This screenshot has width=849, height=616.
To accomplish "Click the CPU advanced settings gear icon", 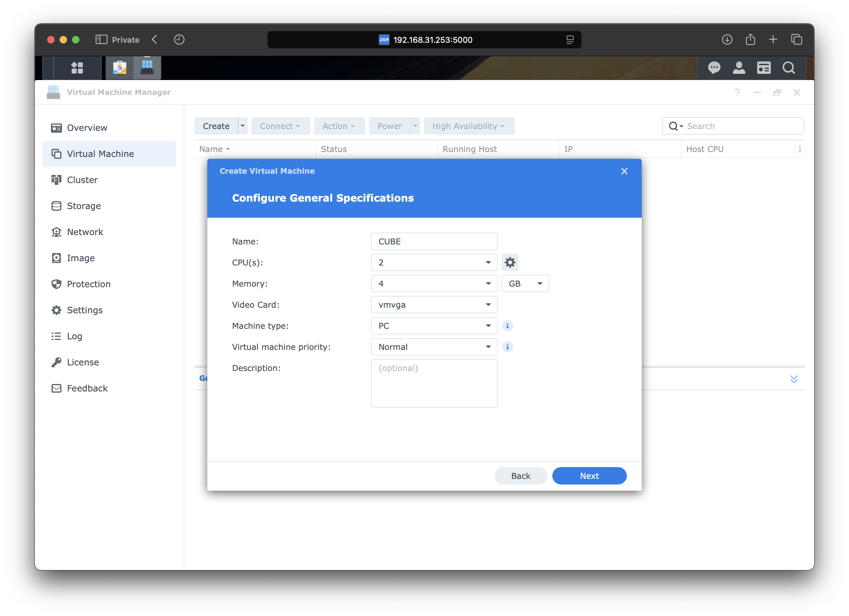I will [510, 262].
